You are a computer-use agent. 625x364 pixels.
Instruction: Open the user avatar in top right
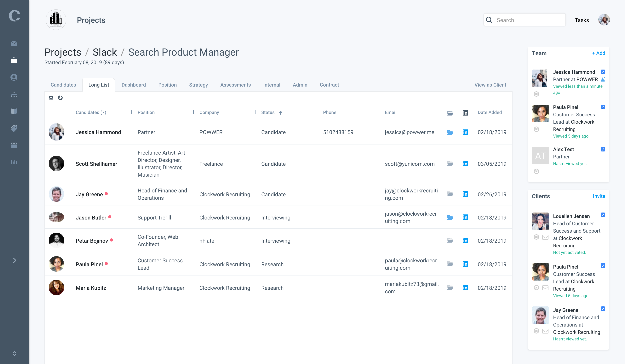point(604,20)
